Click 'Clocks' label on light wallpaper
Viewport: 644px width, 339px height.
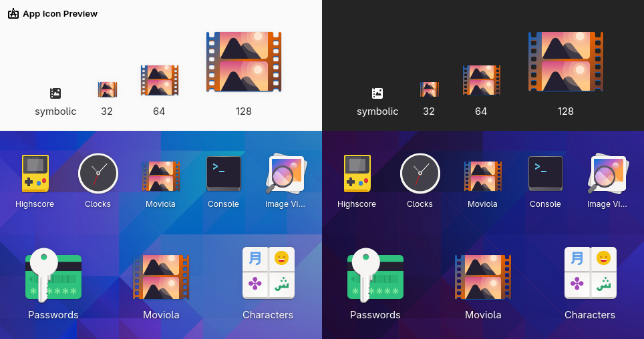click(98, 204)
